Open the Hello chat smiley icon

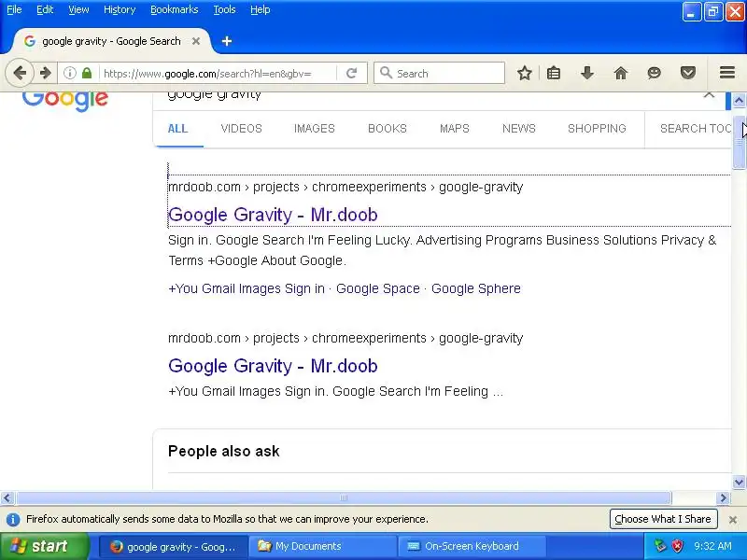pyautogui.click(x=655, y=74)
